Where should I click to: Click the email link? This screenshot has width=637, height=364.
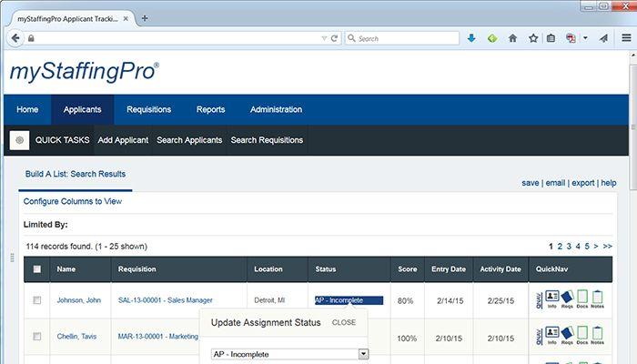coord(555,183)
